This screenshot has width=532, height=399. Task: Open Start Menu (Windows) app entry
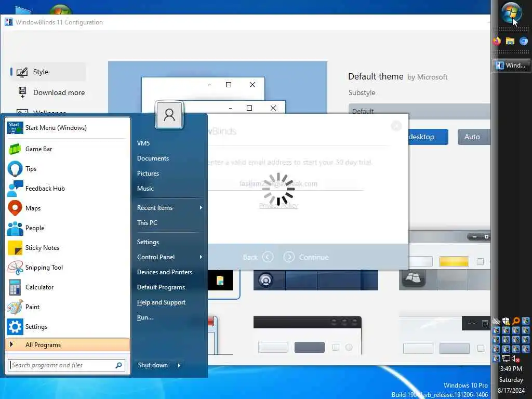[68, 128]
